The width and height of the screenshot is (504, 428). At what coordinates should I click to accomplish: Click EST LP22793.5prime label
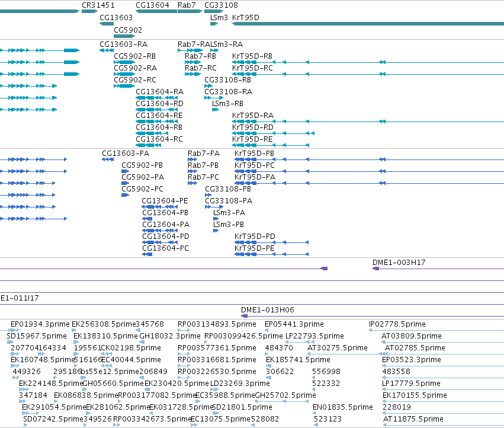point(314,336)
